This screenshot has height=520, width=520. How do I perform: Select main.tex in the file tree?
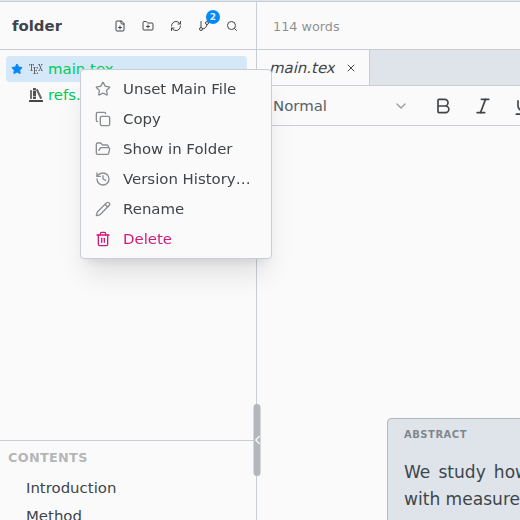pyautogui.click(x=126, y=69)
